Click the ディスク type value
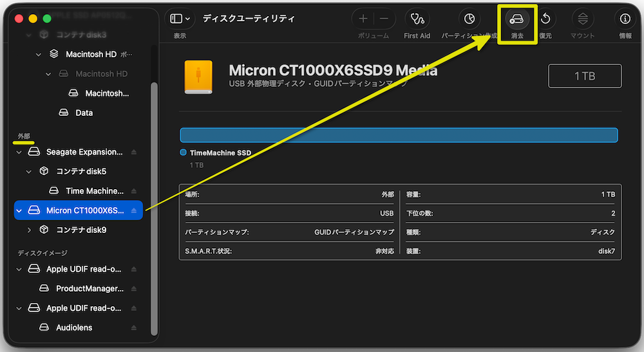 tap(603, 232)
